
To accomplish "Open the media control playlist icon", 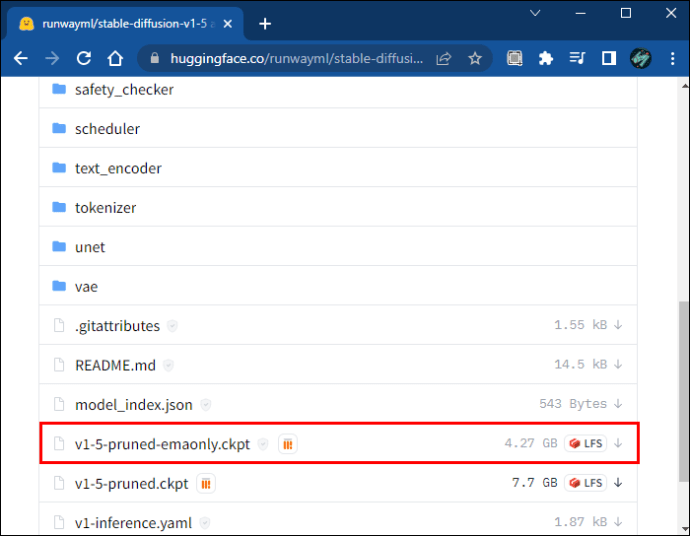I will pos(577,58).
